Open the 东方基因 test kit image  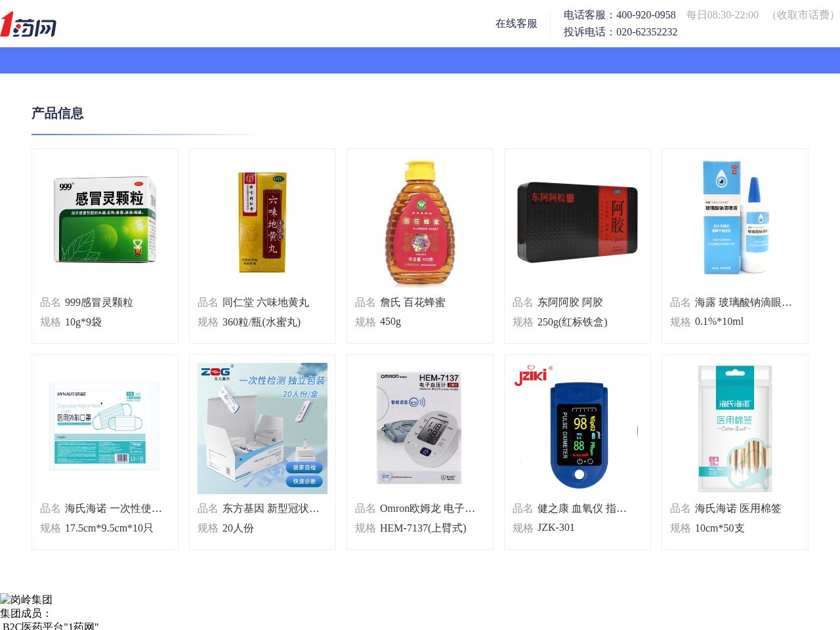click(x=262, y=428)
